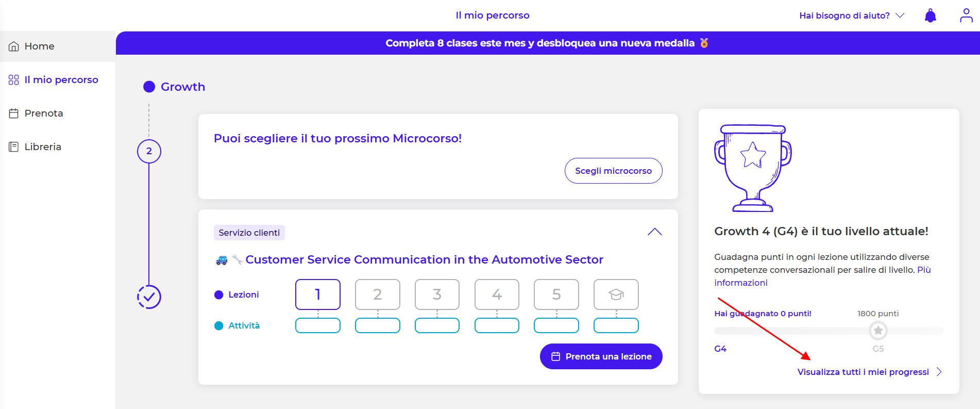Select lesson 3 box
Image resolution: width=980 pixels, height=409 pixels.
pyautogui.click(x=437, y=295)
